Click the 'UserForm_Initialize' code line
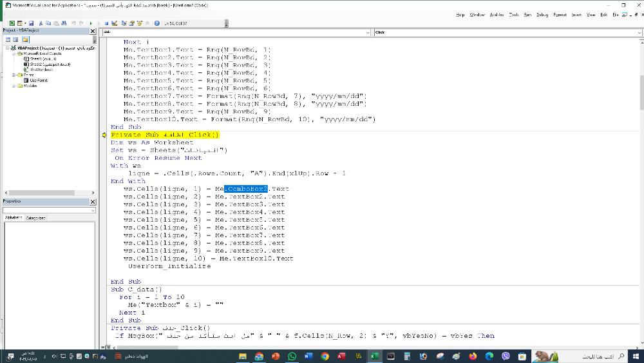644x363 pixels. tap(169, 266)
